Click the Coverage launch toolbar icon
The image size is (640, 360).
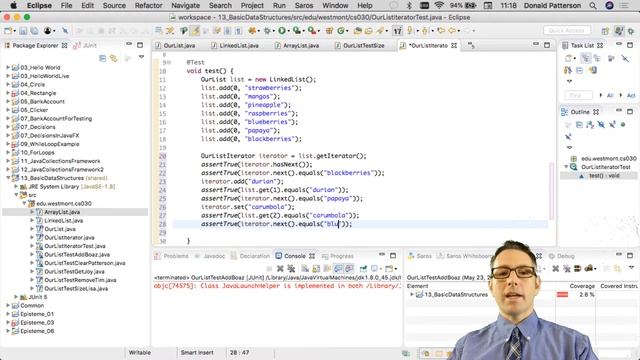296,31
